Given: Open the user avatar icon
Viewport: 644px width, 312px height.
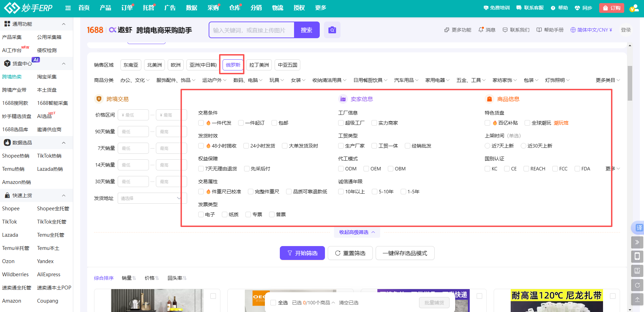Looking at the screenshot, I should pyautogui.click(x=634, y=8).
